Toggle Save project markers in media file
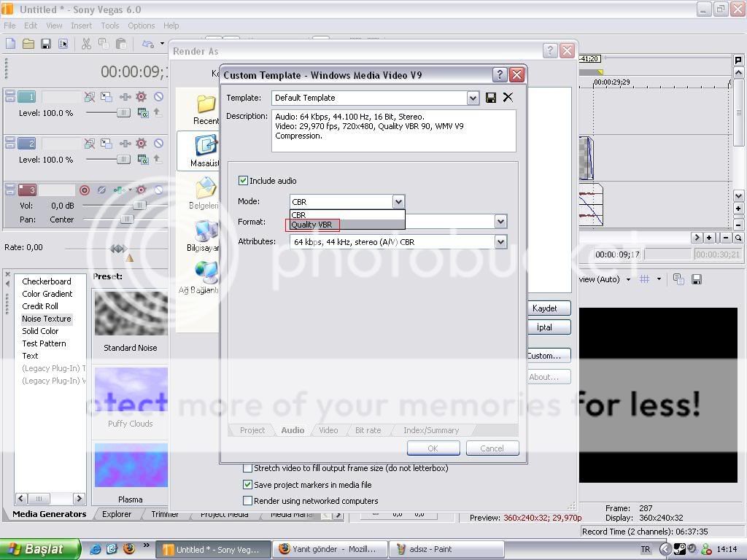The image size is (747, 560). tap(247, 485)
